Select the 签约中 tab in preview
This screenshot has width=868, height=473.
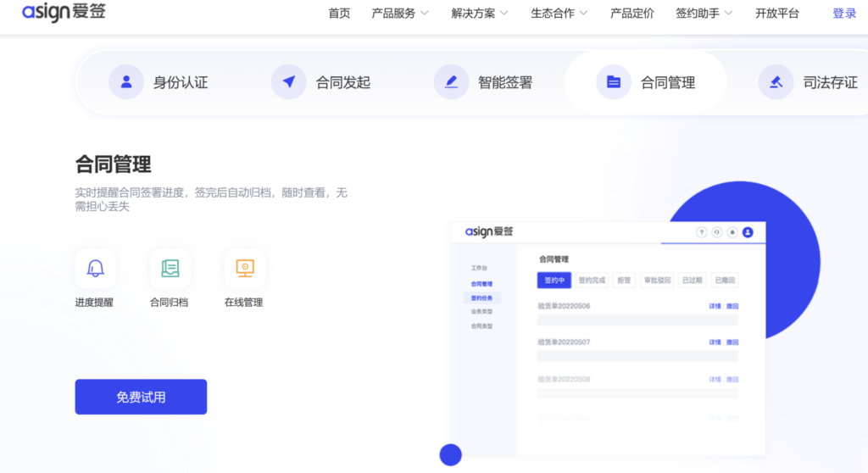(554, 280)
